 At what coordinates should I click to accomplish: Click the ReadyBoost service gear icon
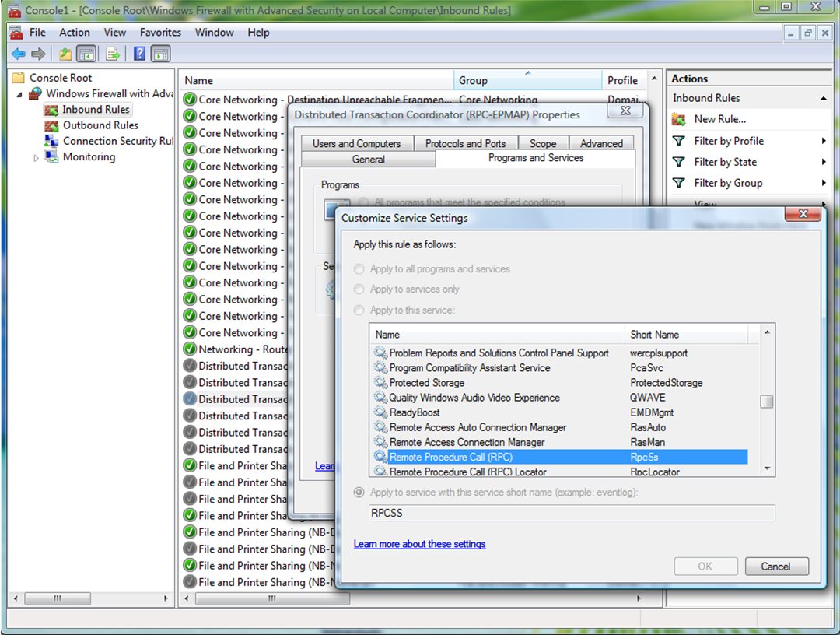point(380,412)
